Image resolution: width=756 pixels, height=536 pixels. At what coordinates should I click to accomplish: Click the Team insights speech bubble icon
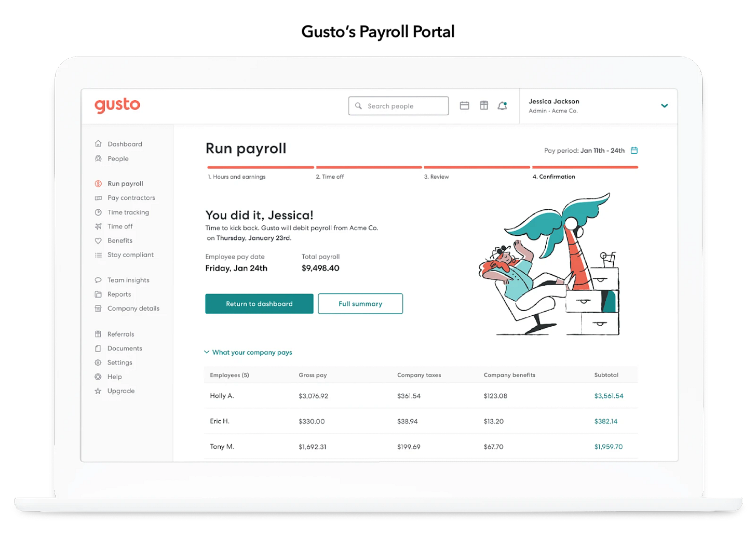(x=98, y=280)
